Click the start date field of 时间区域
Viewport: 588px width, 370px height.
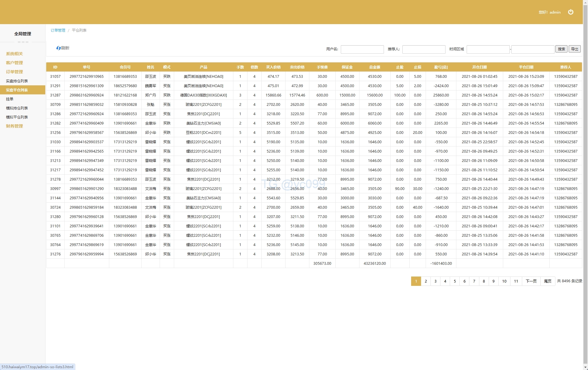488,49
